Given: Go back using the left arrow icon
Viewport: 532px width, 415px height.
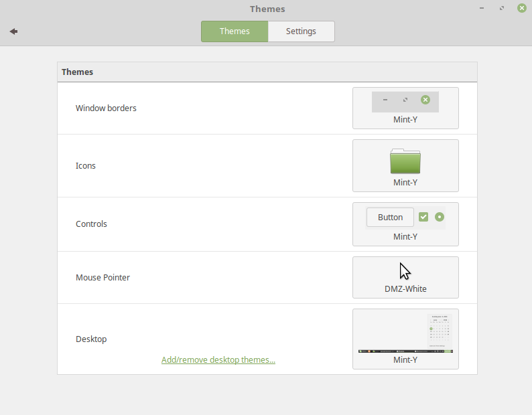Looking at the screenshot, I should pyautogui.click(x=13, y=31).
